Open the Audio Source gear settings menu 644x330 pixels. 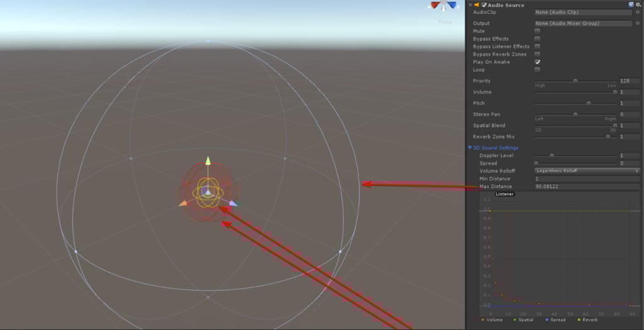point(638,4)
